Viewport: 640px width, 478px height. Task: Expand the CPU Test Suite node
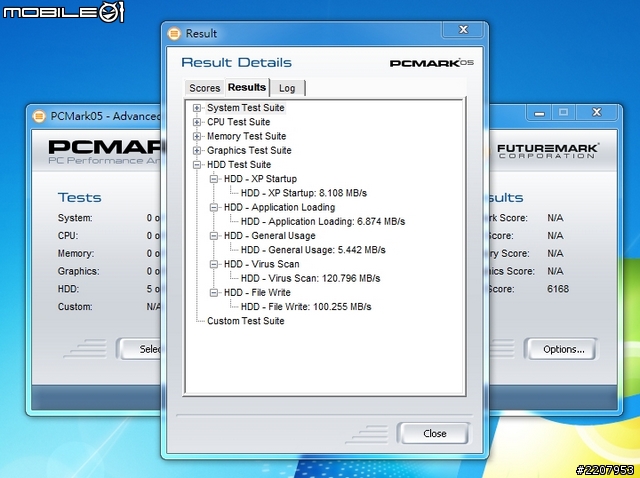tap(197, 122)
